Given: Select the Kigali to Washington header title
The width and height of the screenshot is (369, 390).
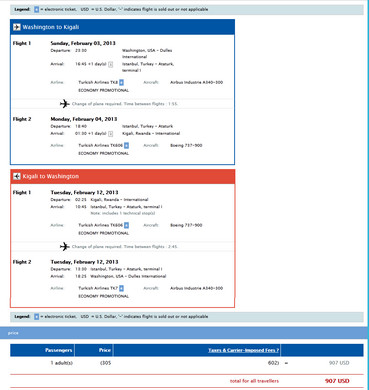Looking at the screenshot, I should coord(51,176).
